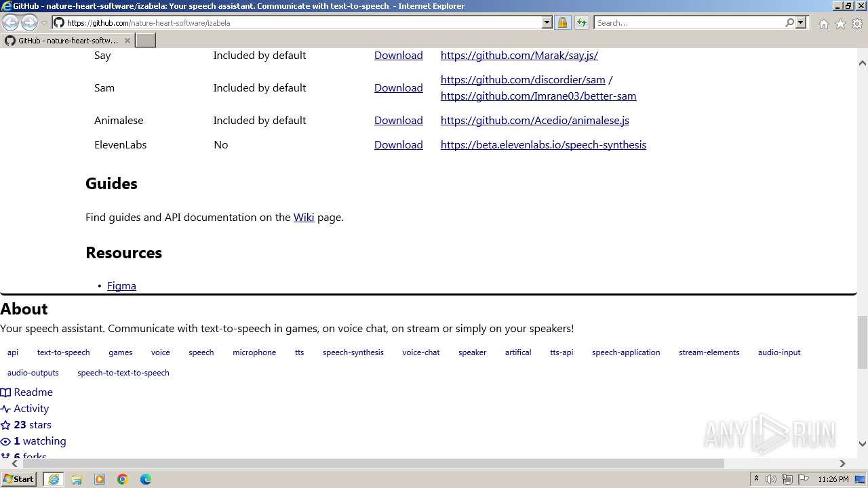Open Internet Explorer from the taskbar
This screenshot has width=868, height=488.
(53, 479)
